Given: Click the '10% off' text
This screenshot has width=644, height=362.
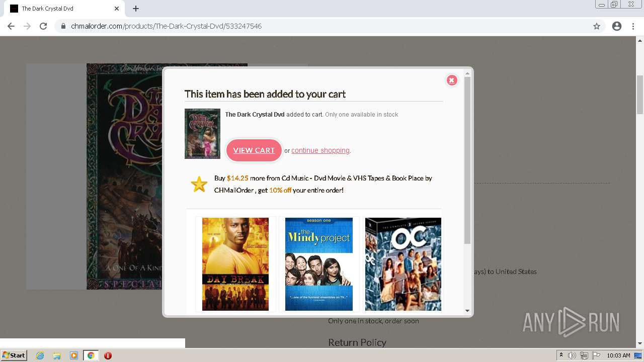Looking at the screenshot, I should (x=280, y=191).
